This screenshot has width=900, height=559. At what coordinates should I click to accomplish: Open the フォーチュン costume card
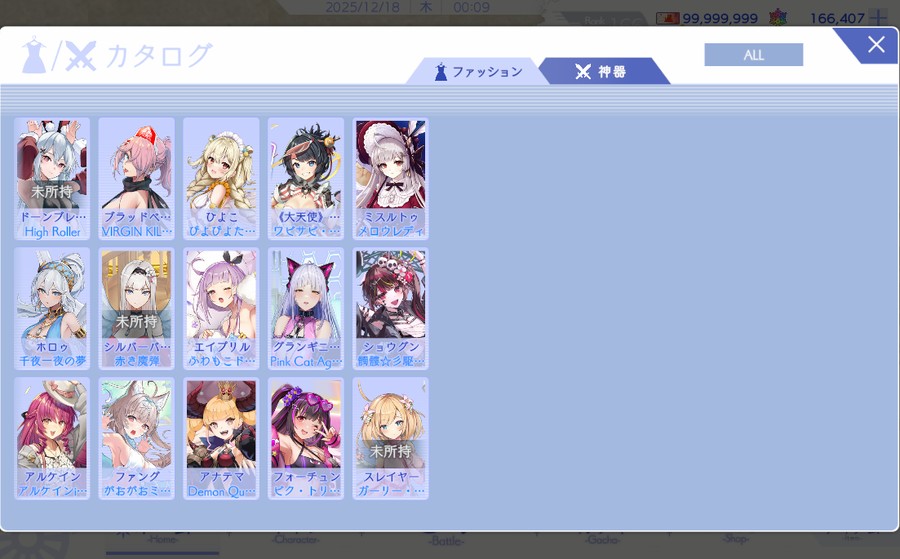(x=306, y=438)
